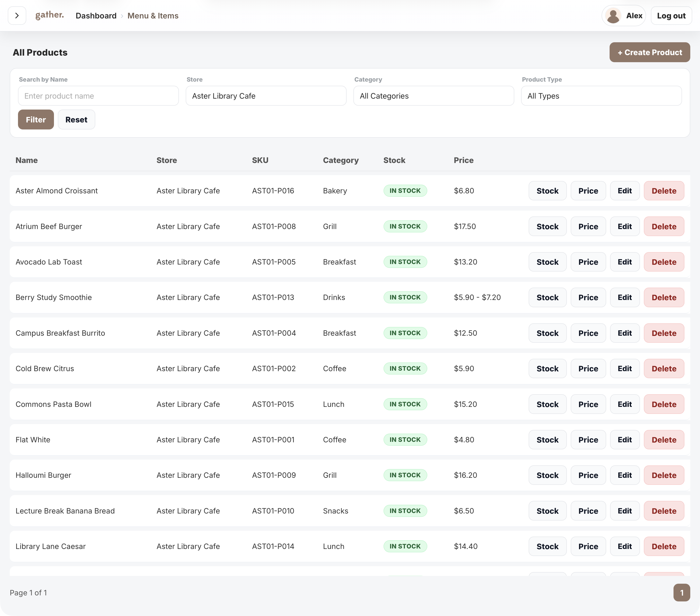Open the Store dropdown showing Aster Library Cafe
Viewport: 700px width, 616px height.
pyautogui.click(x=266, y=96)
